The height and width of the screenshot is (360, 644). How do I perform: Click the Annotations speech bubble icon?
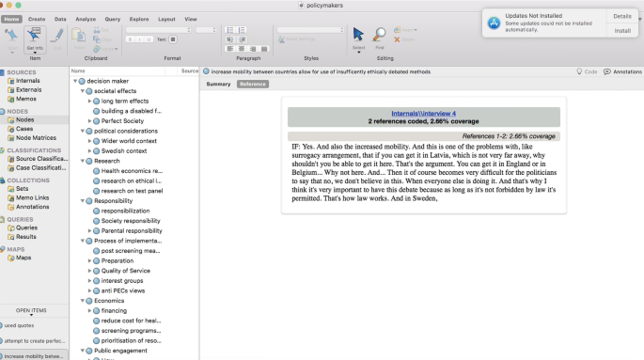pos(607,71)
